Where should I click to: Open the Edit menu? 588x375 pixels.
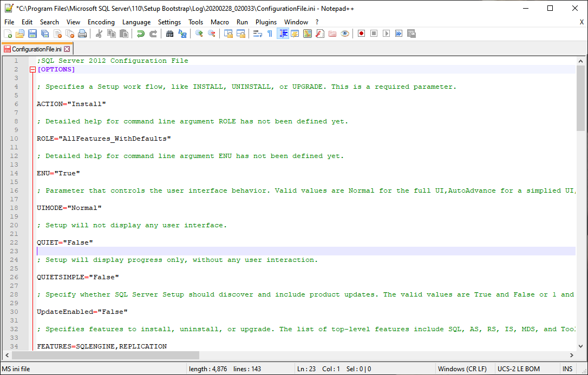tap(27, 22)
